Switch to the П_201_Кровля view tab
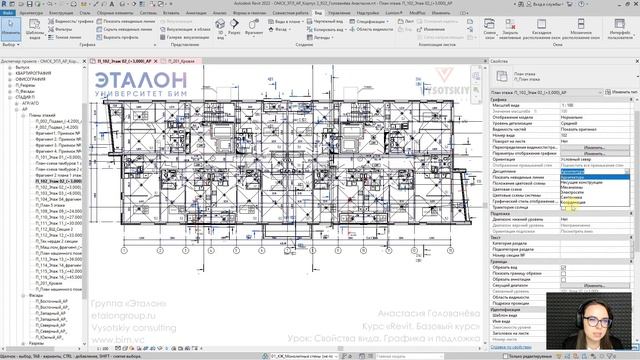This screenshot has width=640, height=360. coord(182,61)
